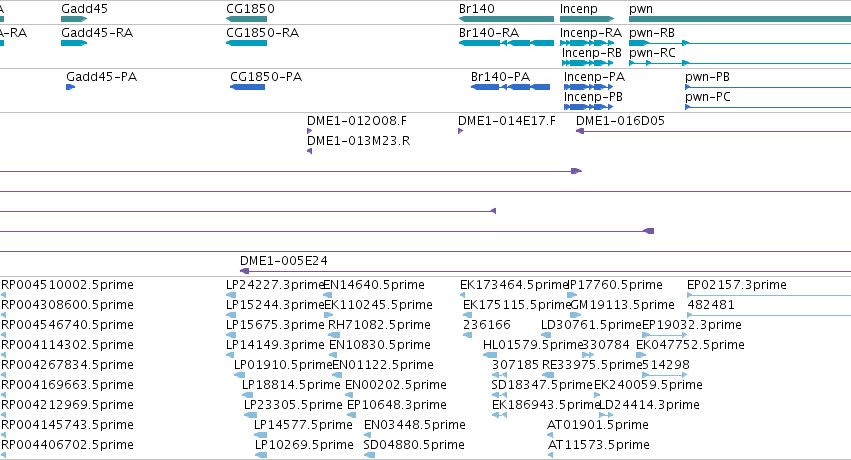Select the EN14640.5prime EST label

click(374, 285)
